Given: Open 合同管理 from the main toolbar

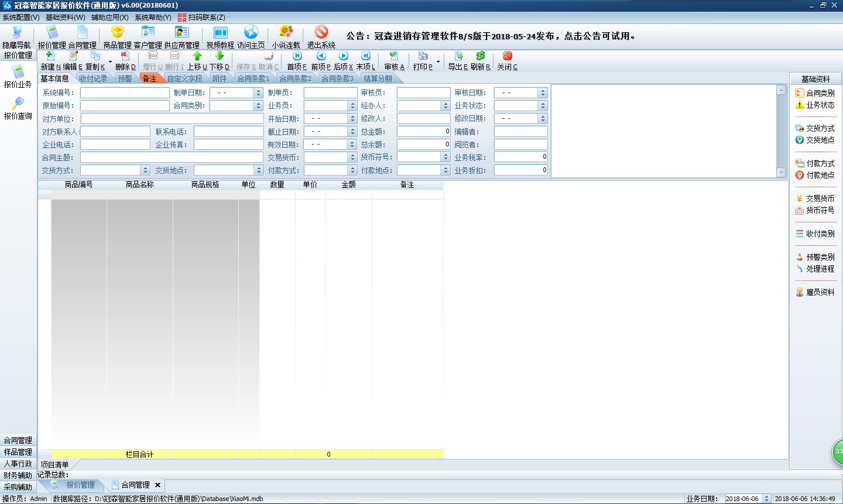Looking at the screenshot, I should (82, 37).
